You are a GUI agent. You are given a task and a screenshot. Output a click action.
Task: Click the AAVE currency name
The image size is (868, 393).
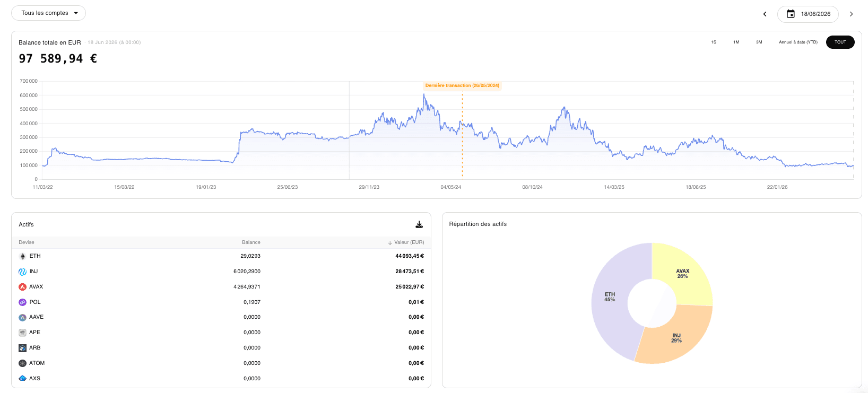(37, 317)
